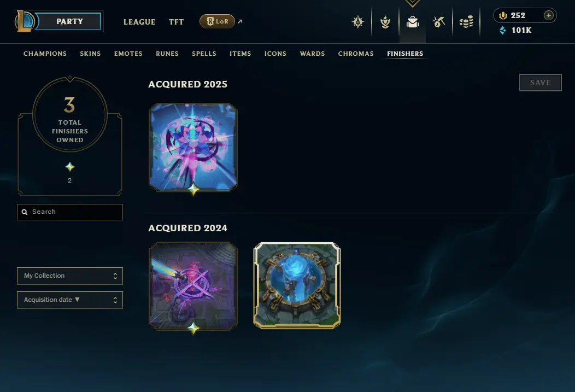Open the Challenges crystal icon
The width and height of the screenshot is (575, 392).
[358, 22]
